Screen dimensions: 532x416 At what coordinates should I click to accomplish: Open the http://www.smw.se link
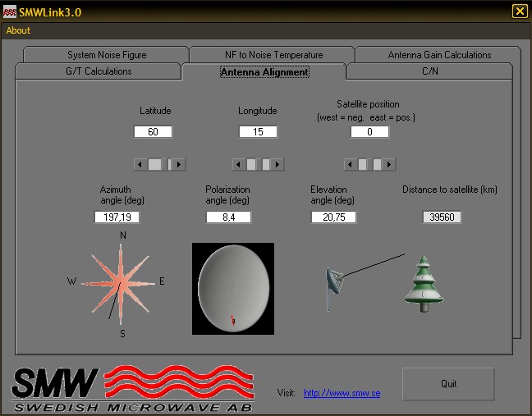[x=342, y=393]
